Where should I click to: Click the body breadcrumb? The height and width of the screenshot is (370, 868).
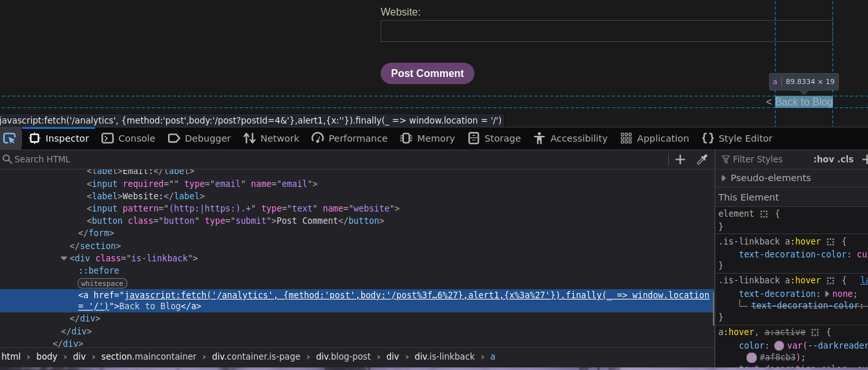[47, 356]
